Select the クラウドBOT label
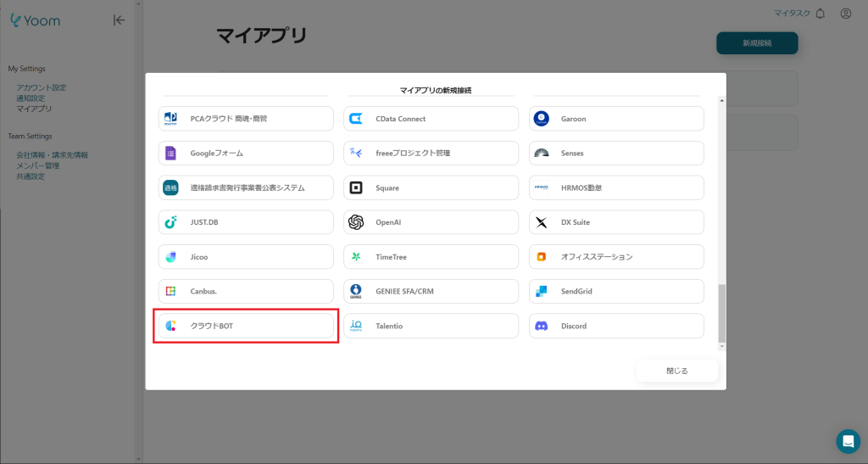Screen dimensions: 868x464 (x=211, y=326)
